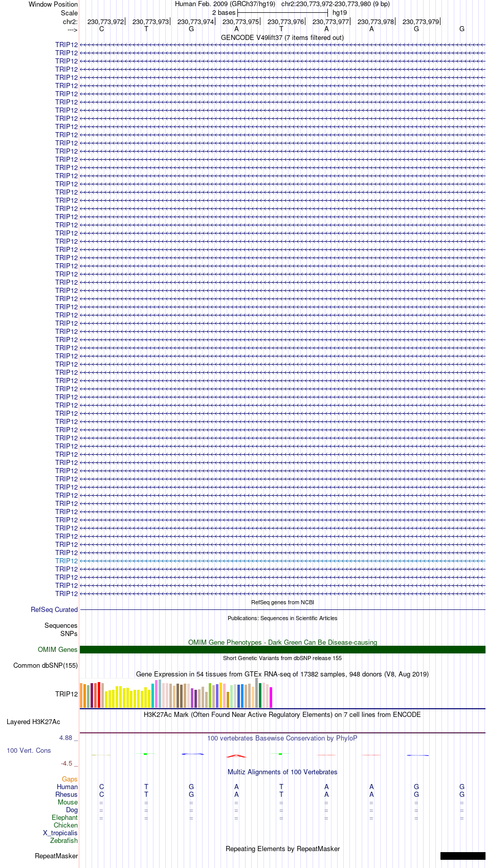Click the magenta bar in GTEx expression chart
The image size is (486, 868).
271,697
